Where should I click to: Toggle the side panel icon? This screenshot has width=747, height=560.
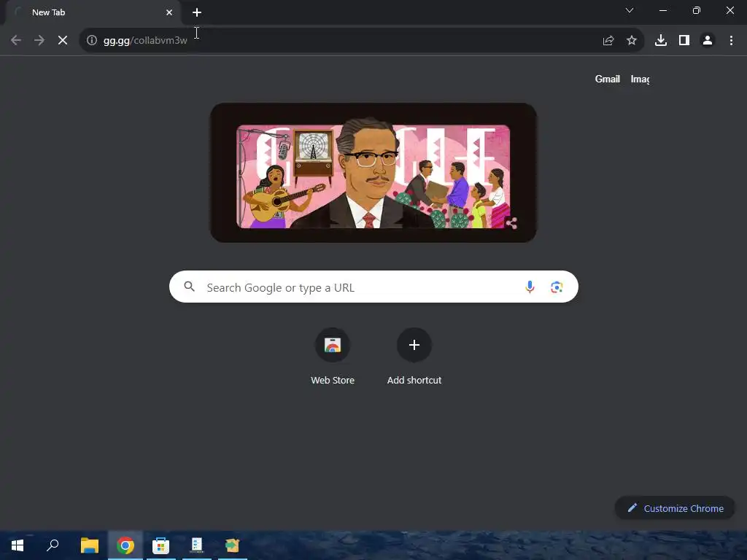tap(684, 41)
